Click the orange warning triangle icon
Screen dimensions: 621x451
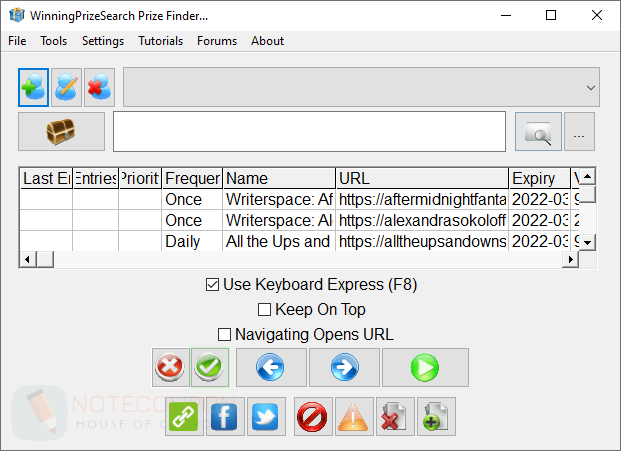point(354,417)
